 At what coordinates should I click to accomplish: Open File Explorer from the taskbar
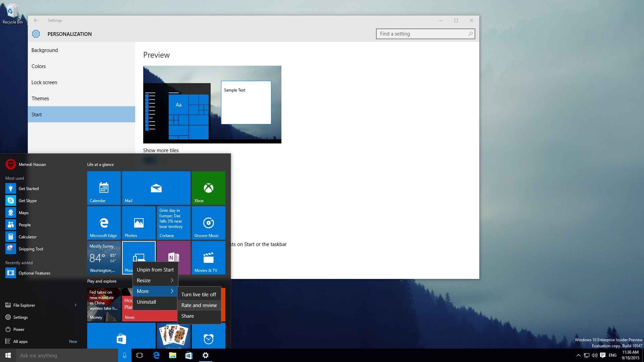(172, 355)
